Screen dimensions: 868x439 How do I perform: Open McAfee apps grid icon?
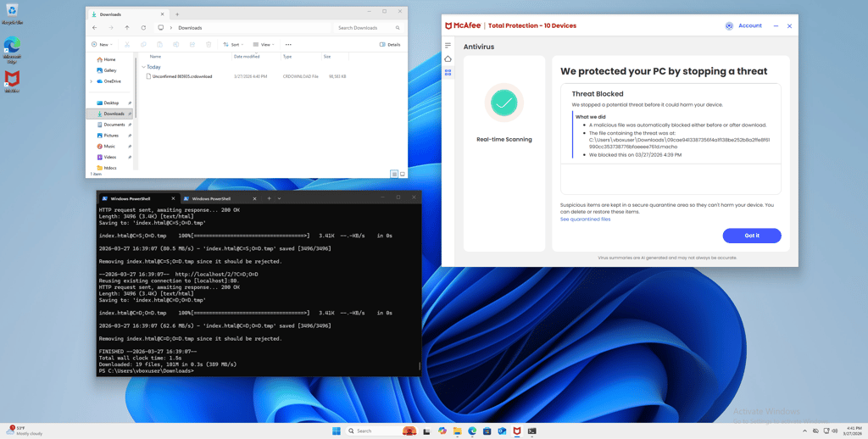tap(448, 72)
